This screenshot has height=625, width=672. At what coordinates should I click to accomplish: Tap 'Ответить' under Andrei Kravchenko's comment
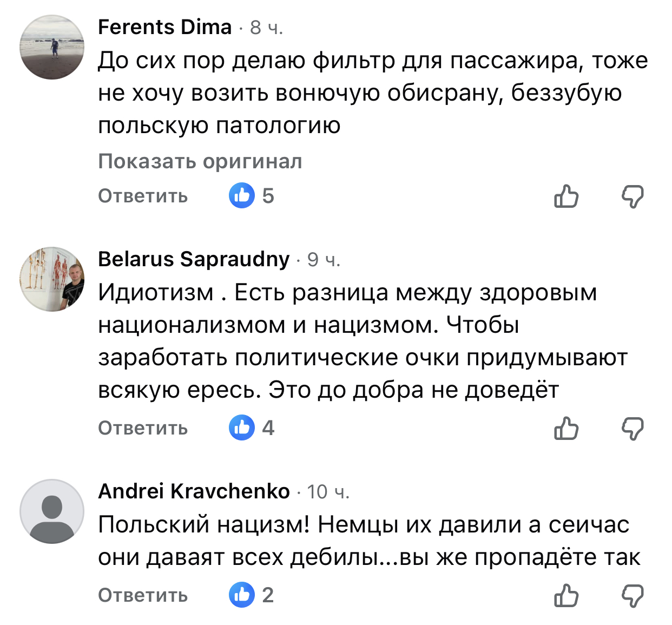[143, 595]
